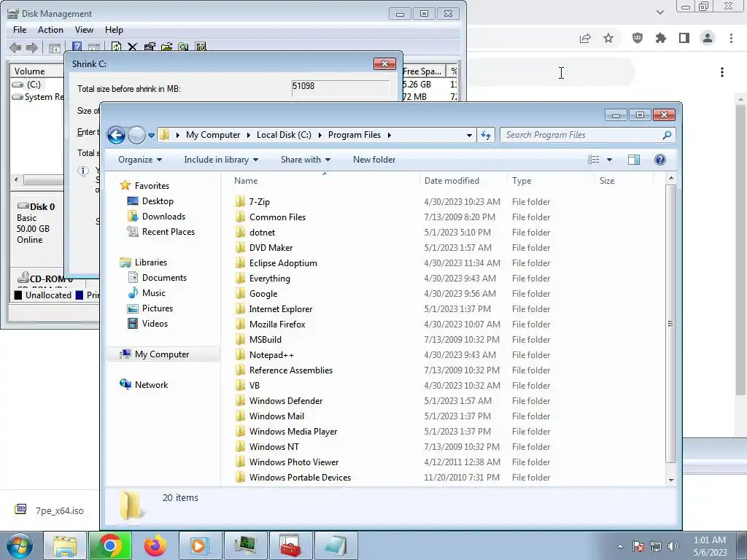This screenshot has width=747, height=560.
Task: Select Windows Media Player folder
Action: pos(293,432)
